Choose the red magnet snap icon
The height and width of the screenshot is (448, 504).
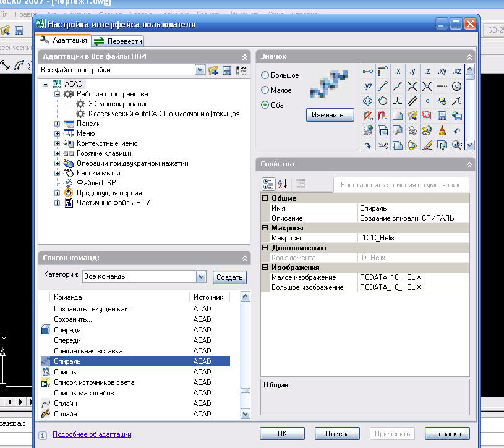(383, 116)
